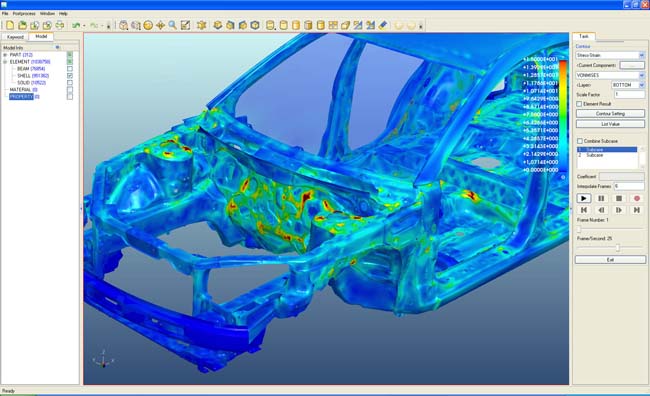Click the Print toolbar icon

pyautogui.click(x=59, y=26)
